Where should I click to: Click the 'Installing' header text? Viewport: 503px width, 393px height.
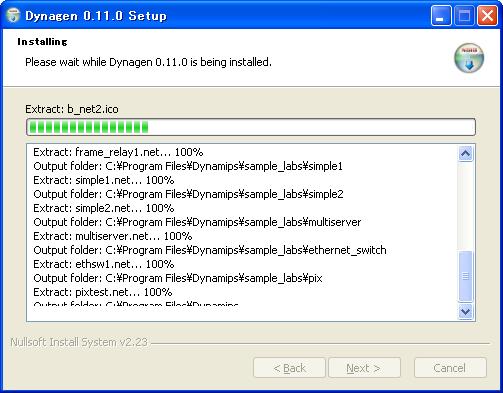point(42,42)
